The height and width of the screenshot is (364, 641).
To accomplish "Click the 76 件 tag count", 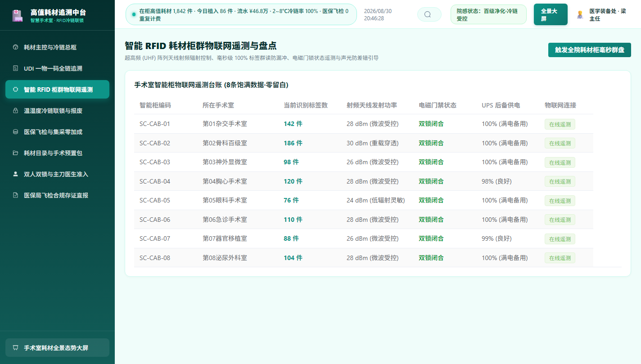I will (291, 200).
